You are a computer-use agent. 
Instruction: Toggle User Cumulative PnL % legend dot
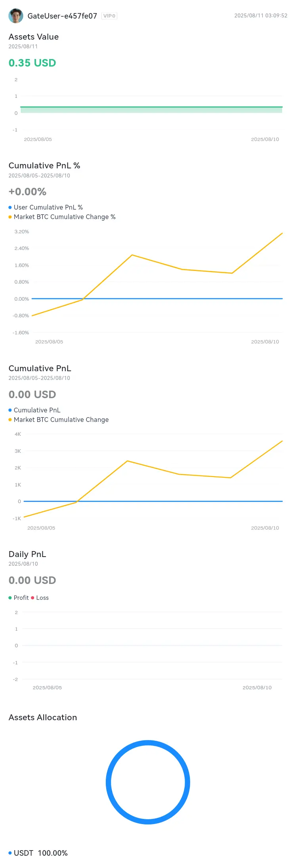tap(10, 207)
